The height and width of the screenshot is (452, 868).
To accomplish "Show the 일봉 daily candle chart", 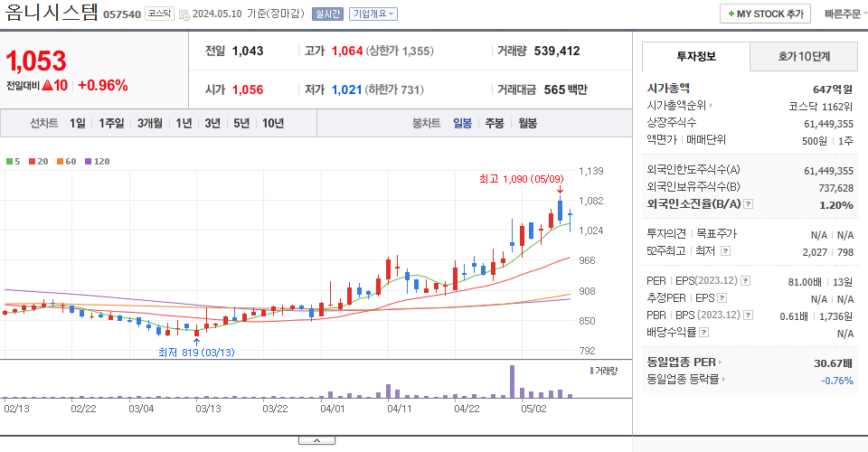I will 462,123.
